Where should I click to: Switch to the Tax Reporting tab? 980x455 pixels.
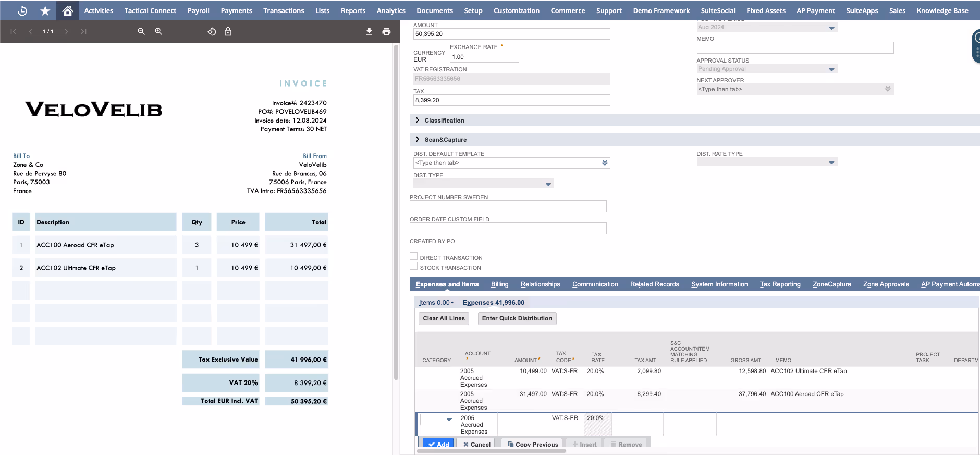coord(780,284)
